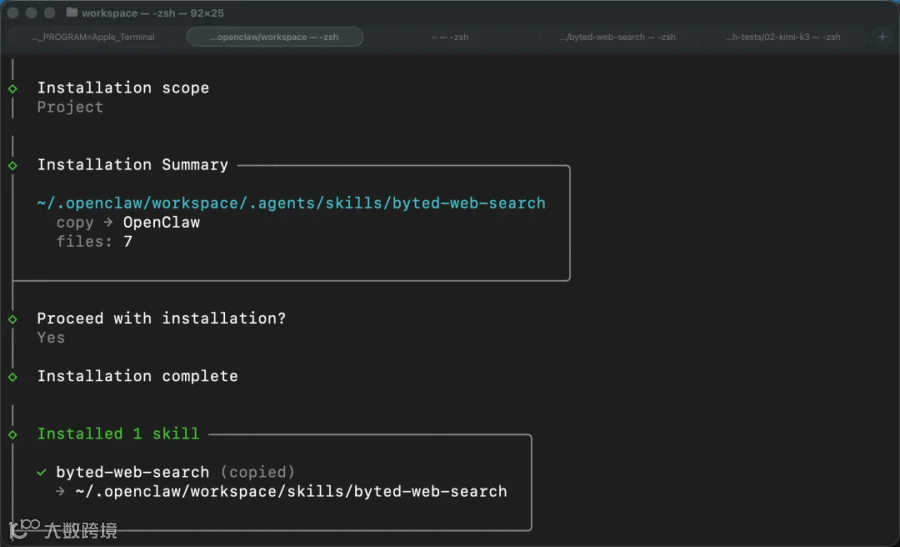Maximize the Terminal window

pos(50,13)
